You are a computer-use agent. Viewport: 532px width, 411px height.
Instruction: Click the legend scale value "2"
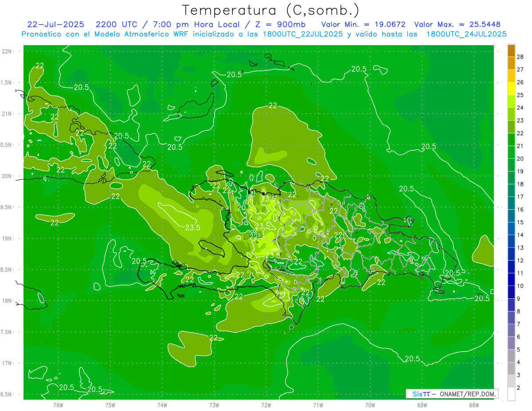pos(519,388)
